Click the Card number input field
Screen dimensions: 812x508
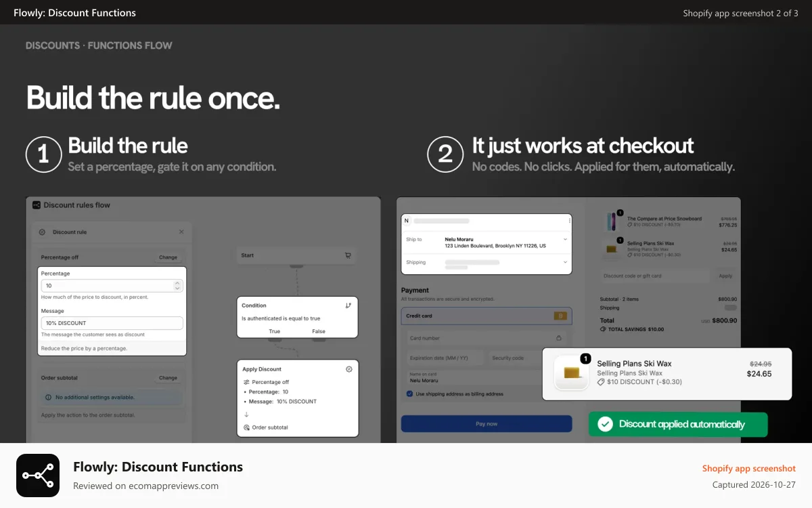point(487,338)
